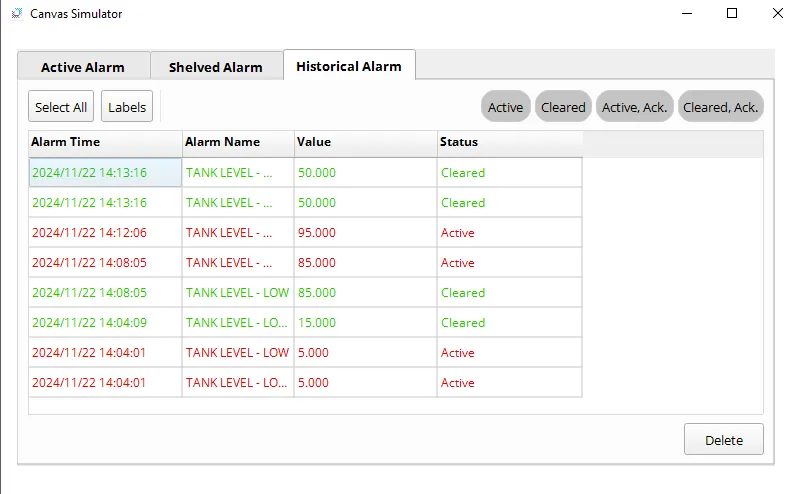
Task: Select the 14:08:05 active alarm valued 85.000
Action: (x=316, y=263)
